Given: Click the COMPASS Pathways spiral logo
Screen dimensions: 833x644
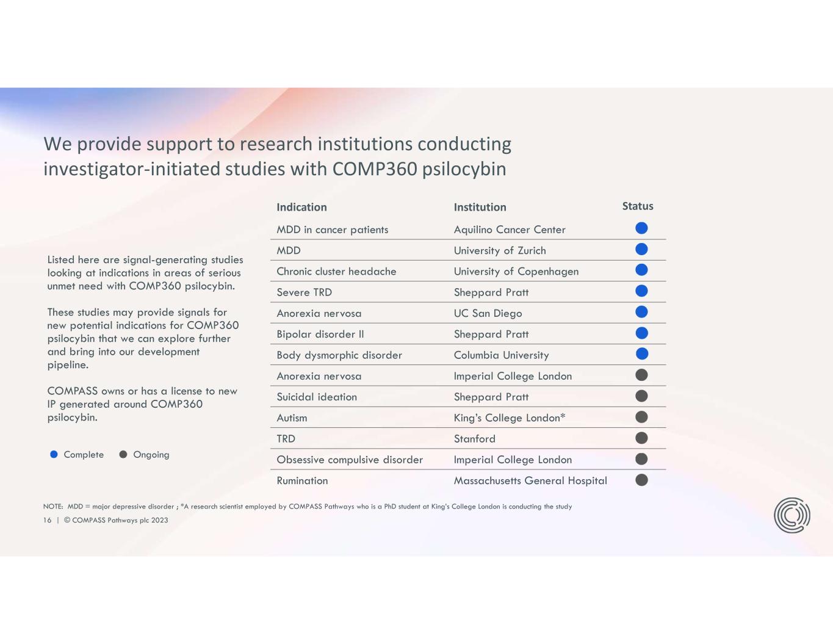Looking at the screenshot, I should tap(792, 515).
